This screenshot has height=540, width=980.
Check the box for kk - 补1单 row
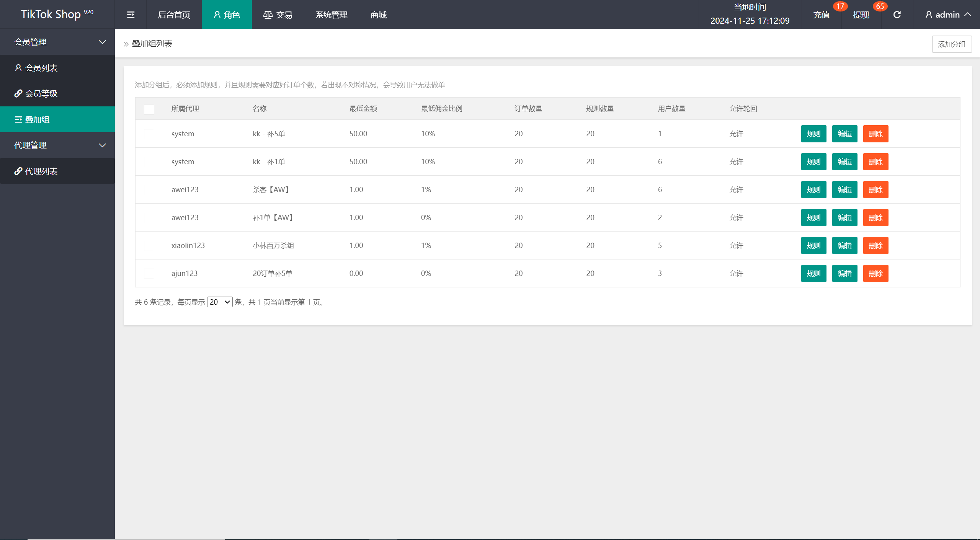click(x=149, y=162)
